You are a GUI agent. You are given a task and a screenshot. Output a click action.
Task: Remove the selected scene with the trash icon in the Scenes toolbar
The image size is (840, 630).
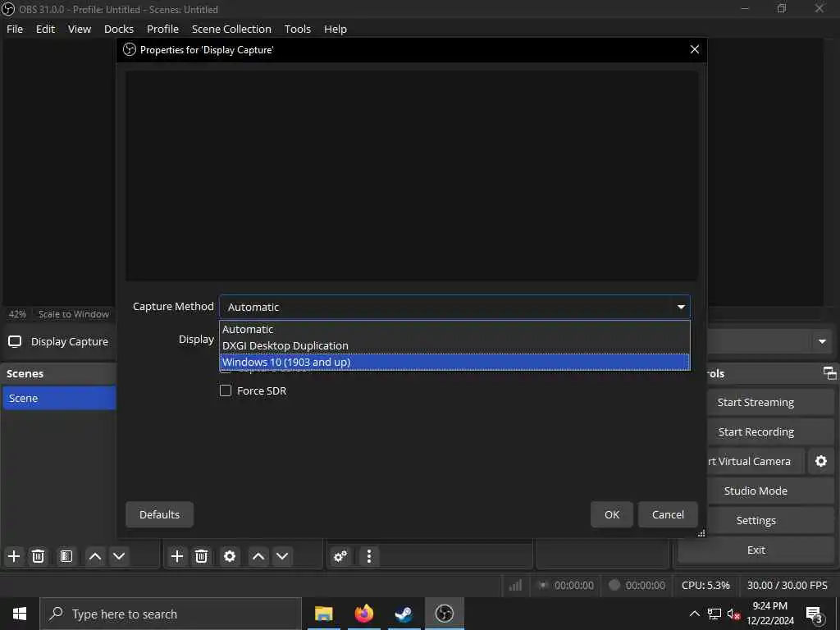[x=38, y=556]
